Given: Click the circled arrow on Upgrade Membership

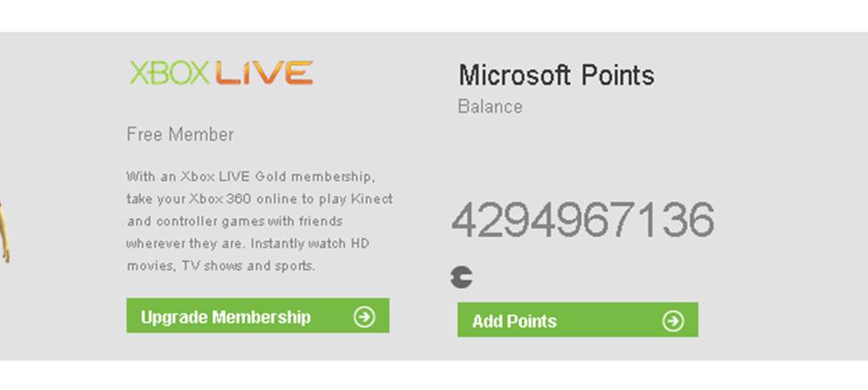Looking at the screenshot, I should (364, 317).
